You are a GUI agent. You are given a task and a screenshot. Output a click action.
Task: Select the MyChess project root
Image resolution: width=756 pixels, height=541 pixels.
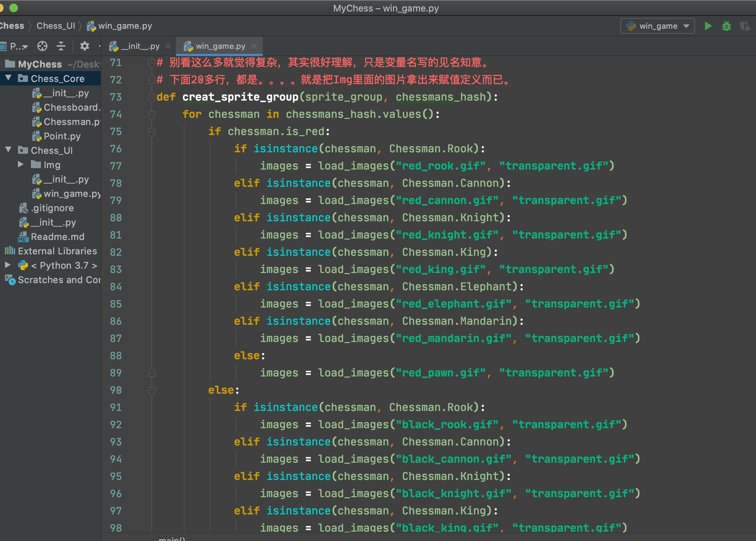click(39, 64)
